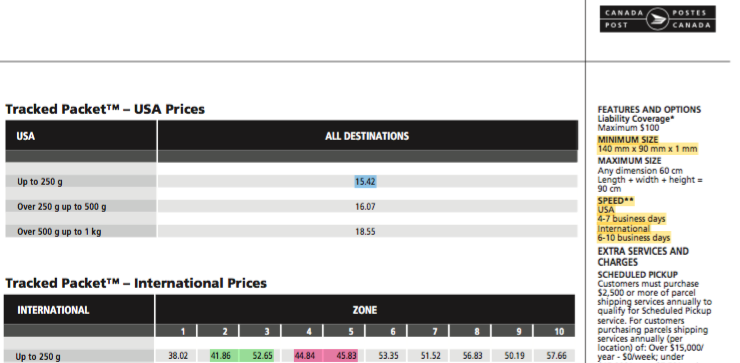
Task: Click '6-10 business days' text
Action: pos(633,238)
